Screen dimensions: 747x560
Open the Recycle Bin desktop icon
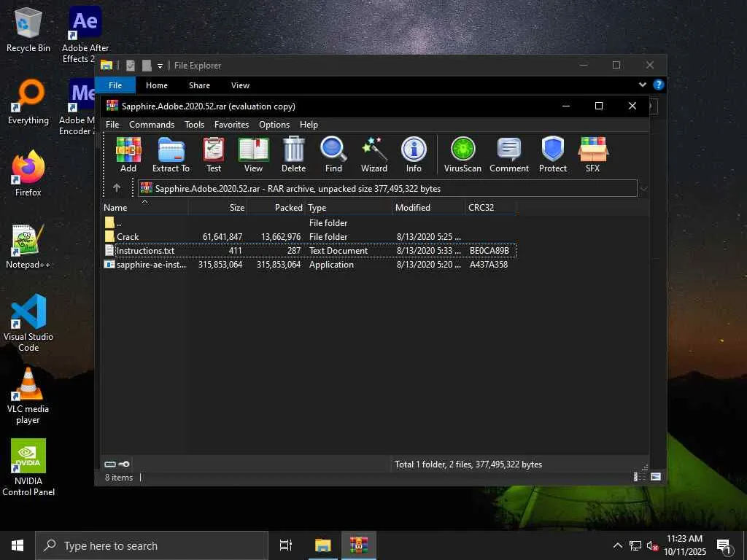pos(28,30)
